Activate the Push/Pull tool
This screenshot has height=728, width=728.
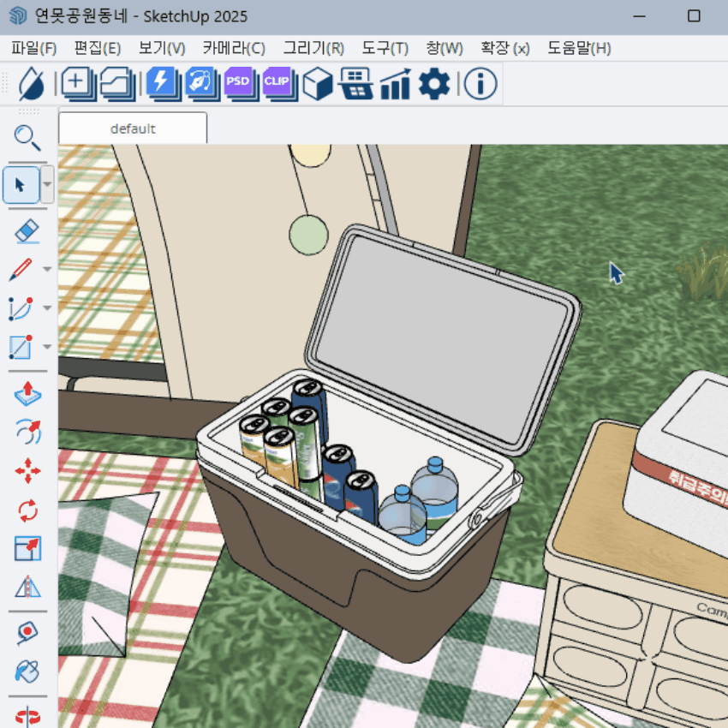coord(27,393)
